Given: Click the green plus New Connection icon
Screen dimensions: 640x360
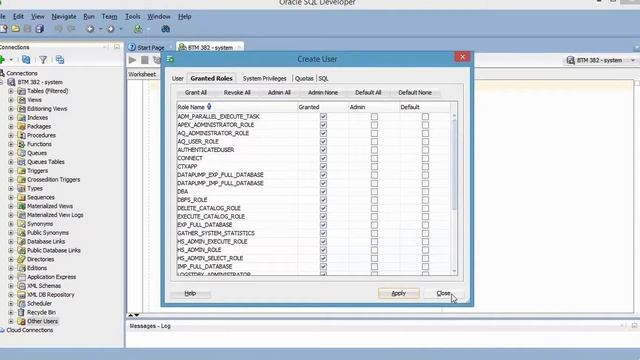Looking at the screenshot, I should tap(2, 60).
